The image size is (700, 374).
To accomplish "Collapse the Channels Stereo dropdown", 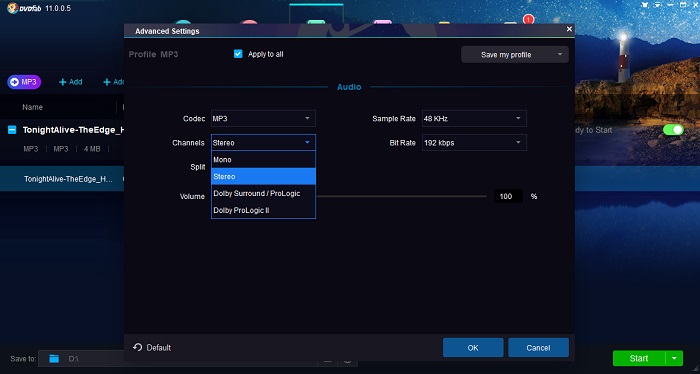I will click(263, 143).
